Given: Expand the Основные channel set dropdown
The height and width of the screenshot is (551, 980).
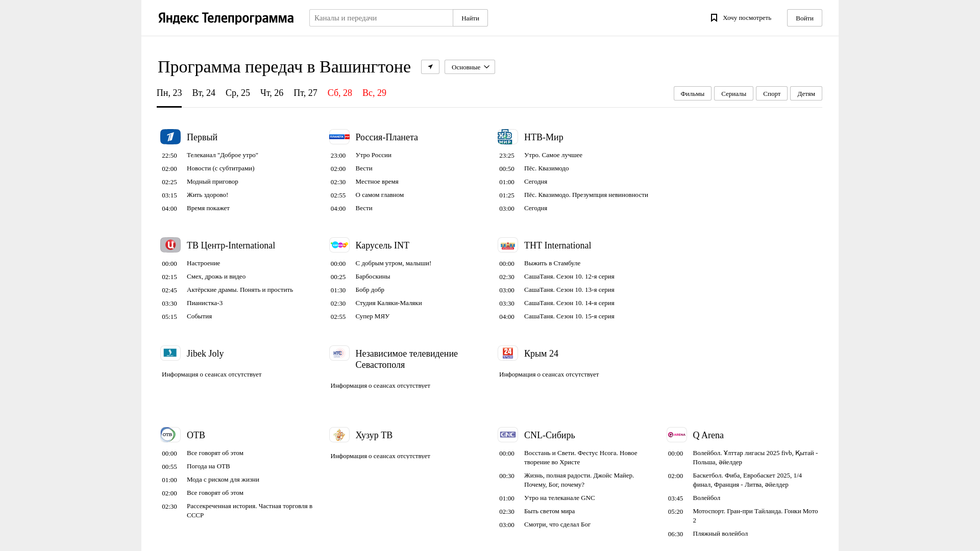Looking at the screenshot, I should click(470, 67).
